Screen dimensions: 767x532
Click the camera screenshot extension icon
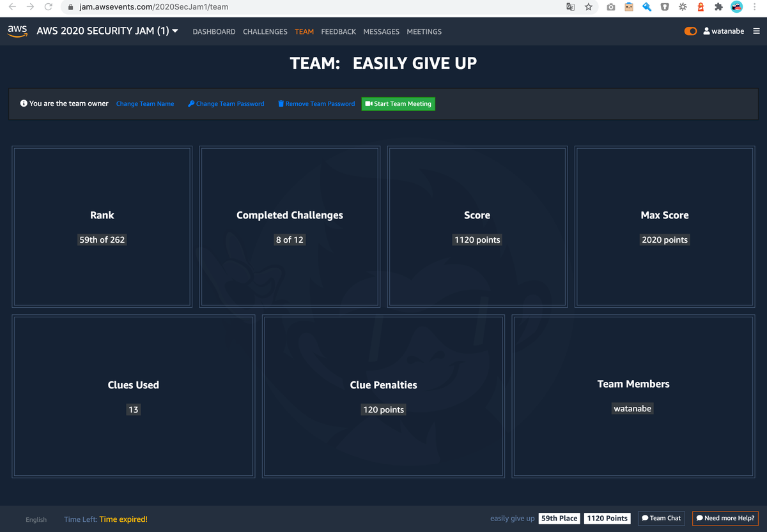611,7
